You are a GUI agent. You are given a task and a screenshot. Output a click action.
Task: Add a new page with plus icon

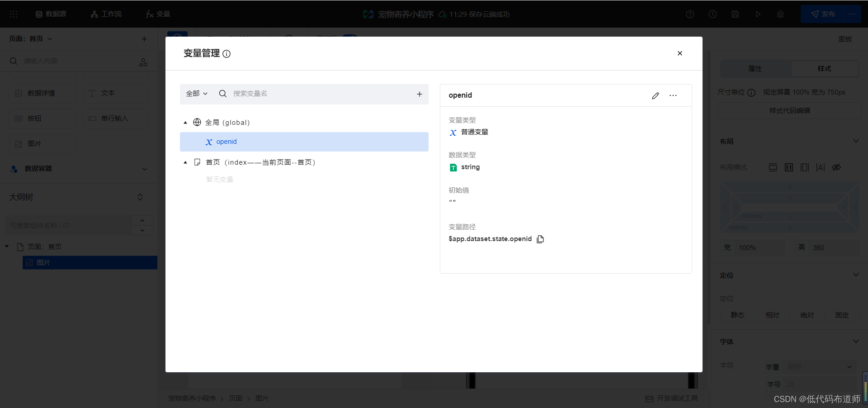pyautogui.click(x=144, y=39)
